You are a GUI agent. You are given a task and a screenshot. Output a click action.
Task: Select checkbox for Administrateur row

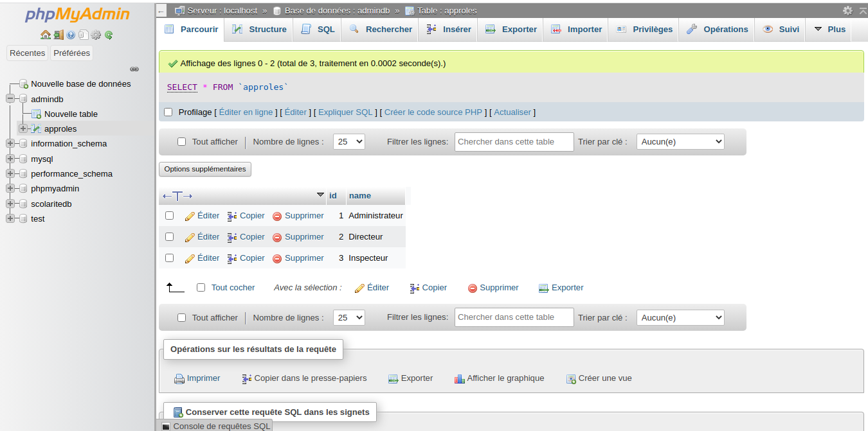[170, 216]
